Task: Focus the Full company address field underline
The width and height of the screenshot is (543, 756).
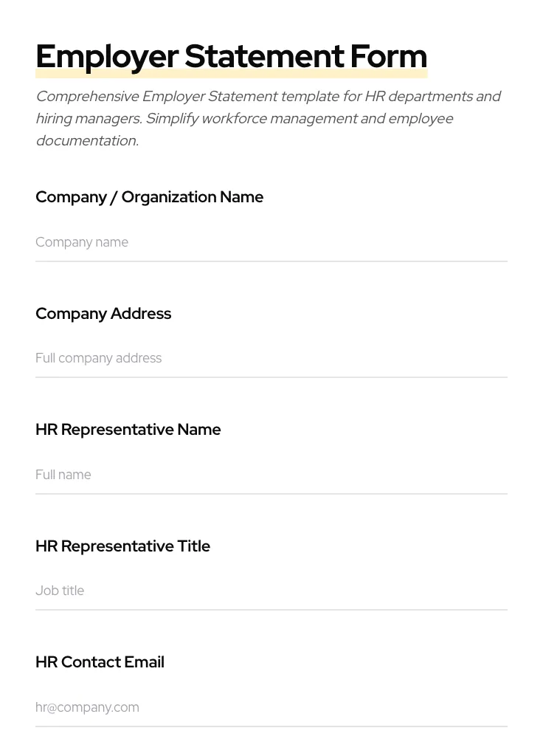Action: [271, 377]
